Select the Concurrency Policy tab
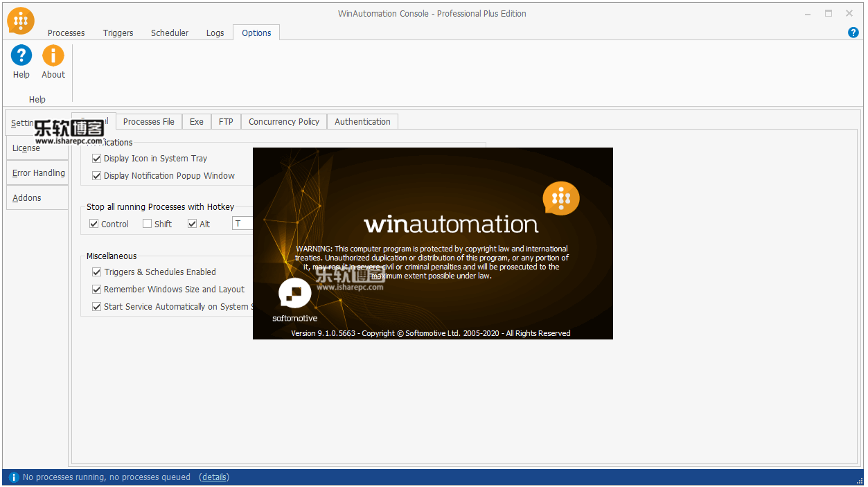 tap(283, 122)
